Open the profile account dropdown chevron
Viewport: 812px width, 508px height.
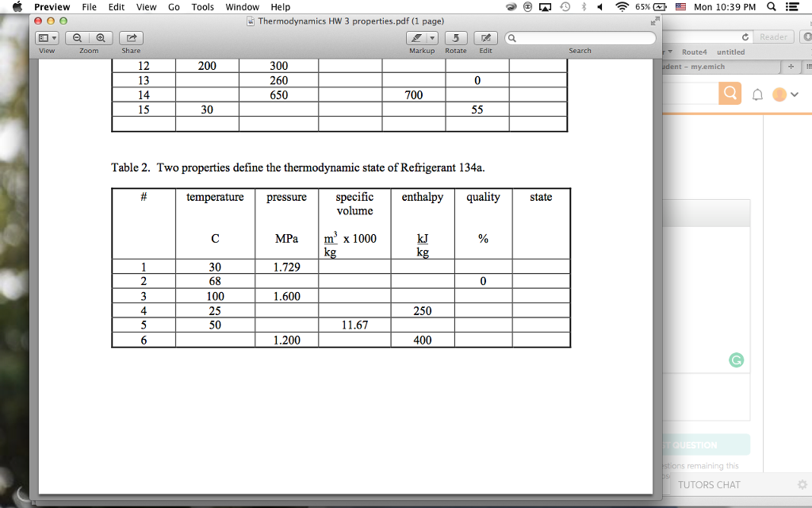pyautogui.click(x=792, y=94)
